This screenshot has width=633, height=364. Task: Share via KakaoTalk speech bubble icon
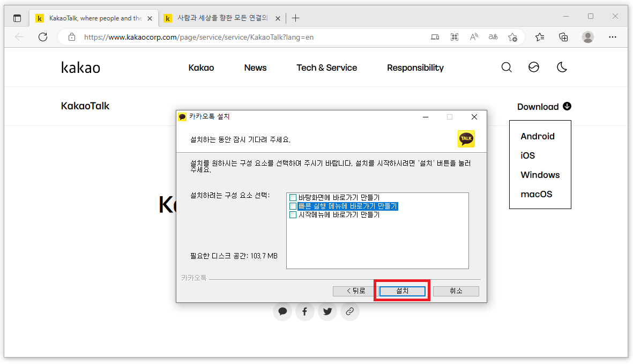tap(282, 311)
